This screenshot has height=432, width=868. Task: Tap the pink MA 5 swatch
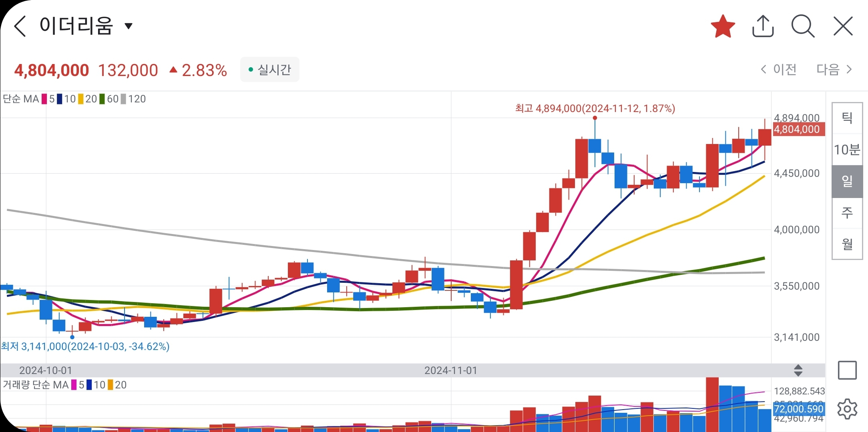coord(44,99)
